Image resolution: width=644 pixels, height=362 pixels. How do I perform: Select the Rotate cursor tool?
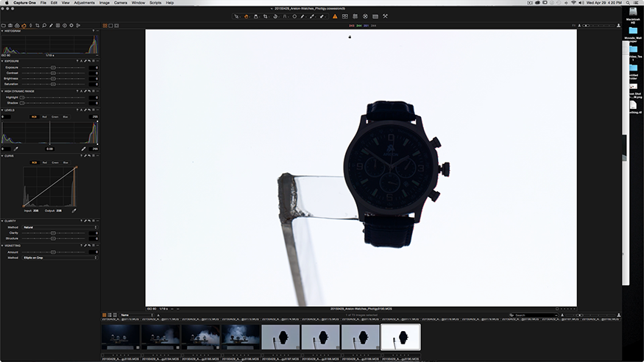coord(275,16)
